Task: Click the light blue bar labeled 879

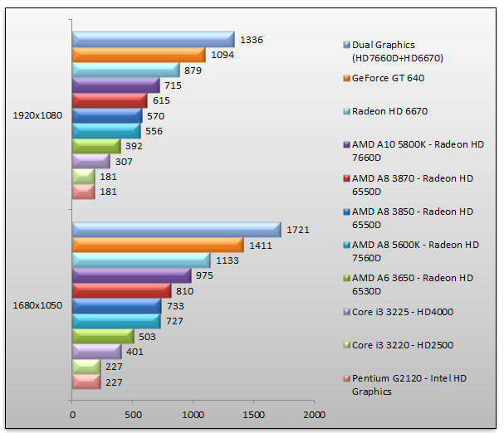Action: [125, 70]
